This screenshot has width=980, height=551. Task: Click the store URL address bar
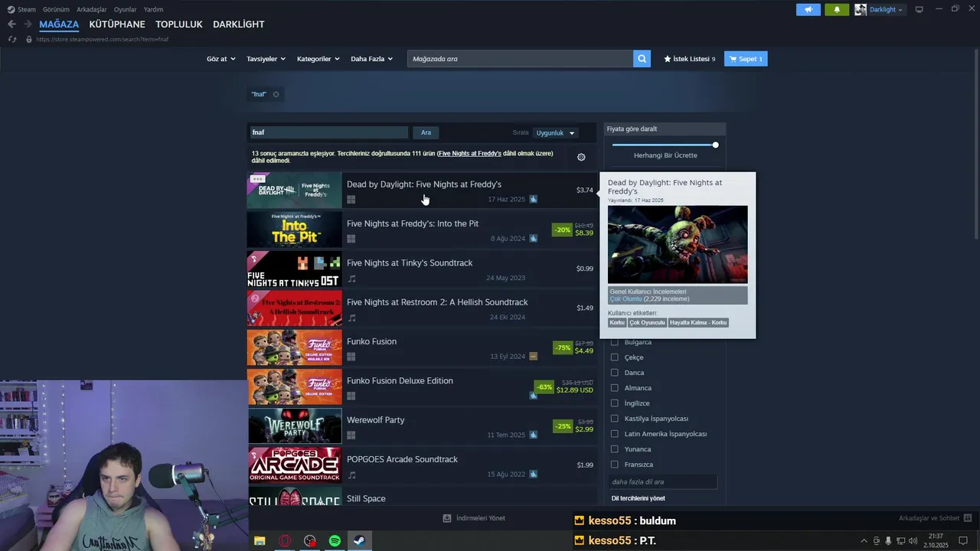(102, 39)
